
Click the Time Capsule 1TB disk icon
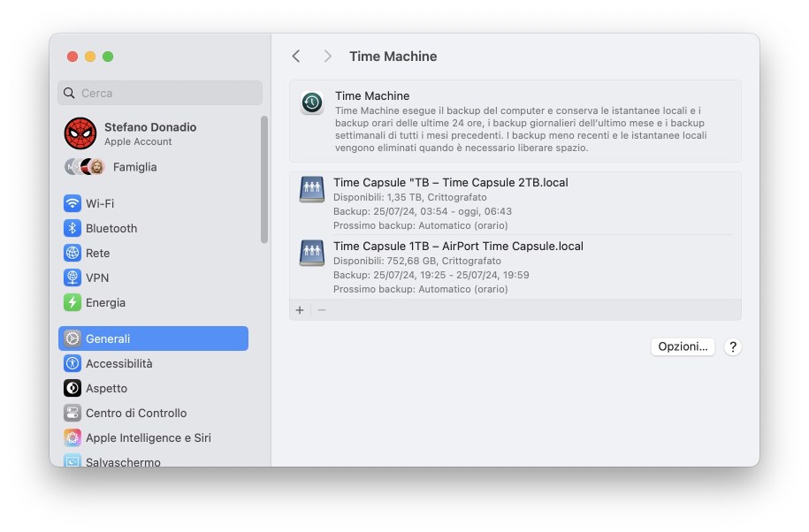click(312, 253)
